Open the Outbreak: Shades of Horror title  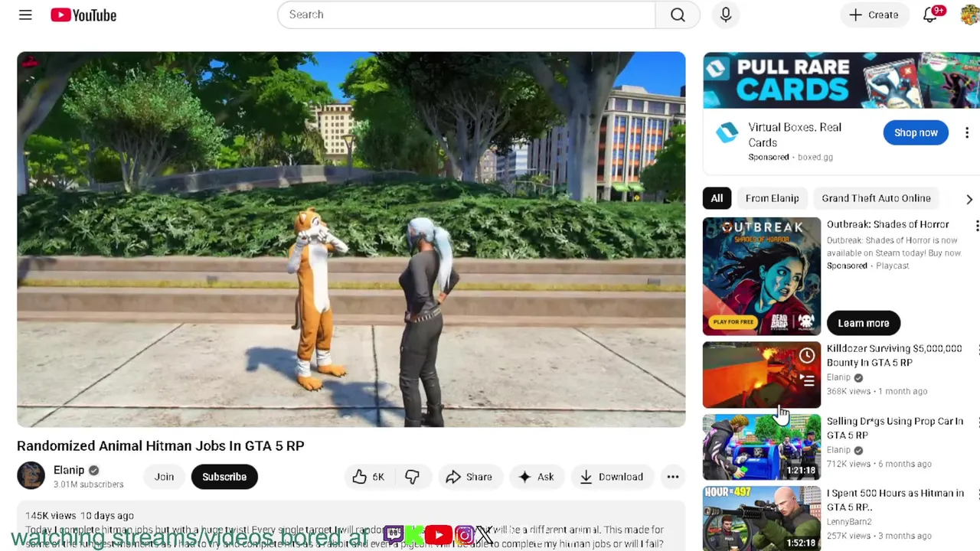click(x=887, y=224)
